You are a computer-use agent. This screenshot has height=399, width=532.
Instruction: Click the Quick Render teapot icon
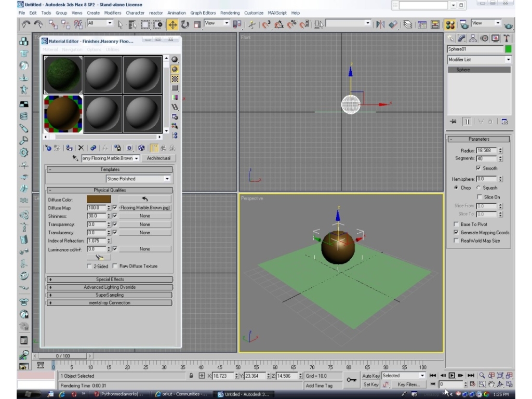[508, 25]
